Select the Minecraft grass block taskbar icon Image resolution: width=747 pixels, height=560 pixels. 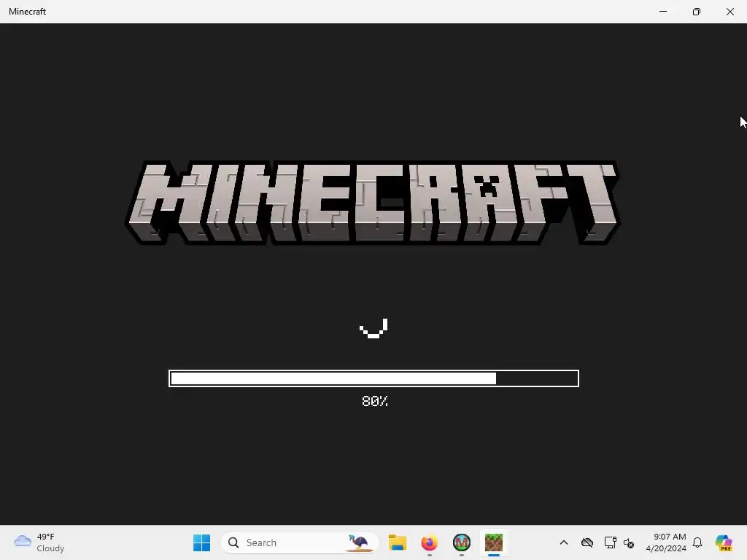(494, 542)
